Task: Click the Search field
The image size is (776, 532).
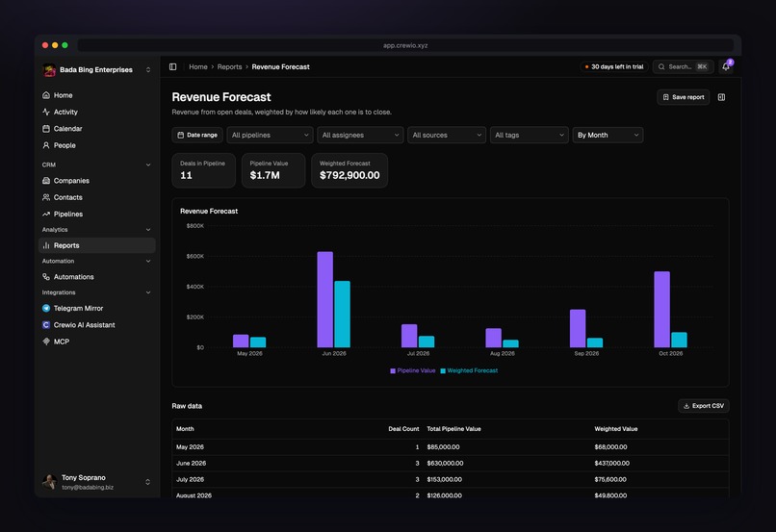Action: point(683,66)
